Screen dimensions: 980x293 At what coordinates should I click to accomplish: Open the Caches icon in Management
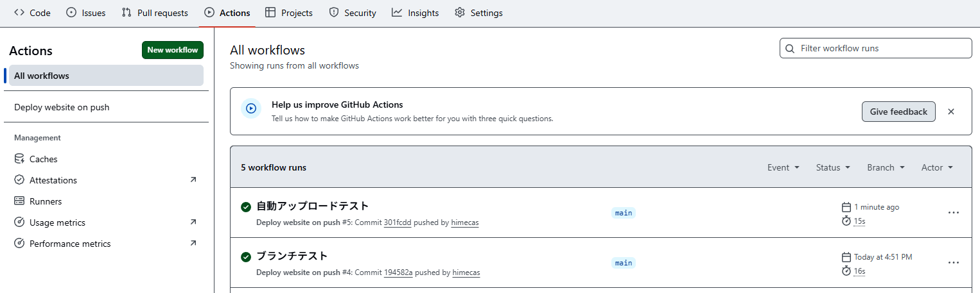click(19, 159)
